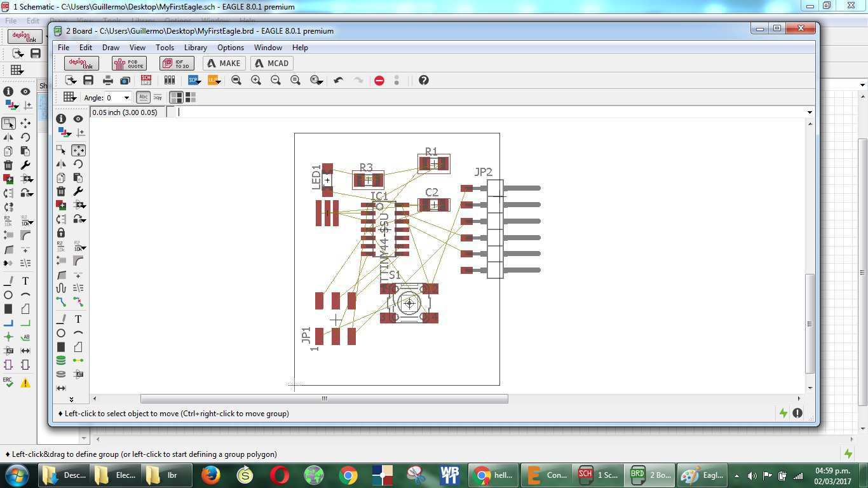
Task: Click the Windows Start button
Action: point(17,475)
